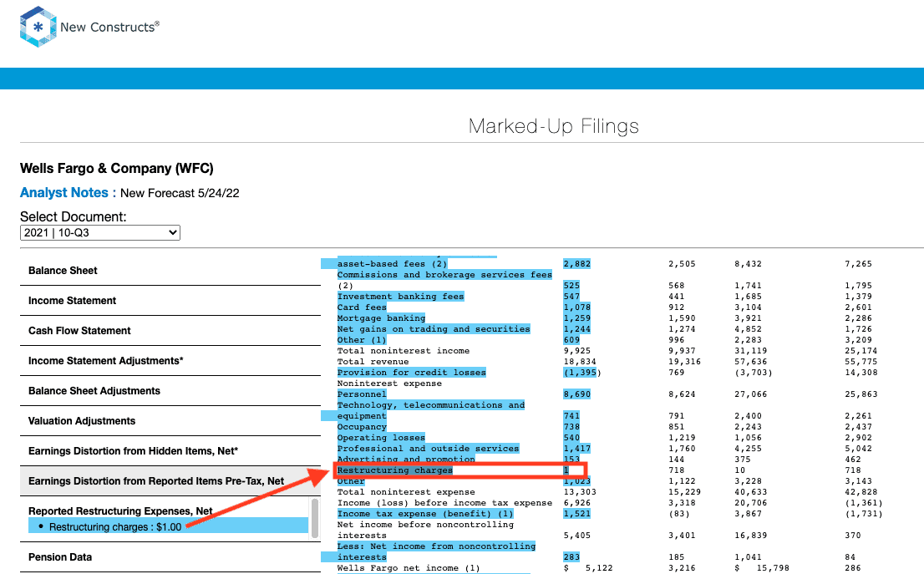Click Commissions and brokerage services fees label
This screenshot has height=574, width=924.
444,275
